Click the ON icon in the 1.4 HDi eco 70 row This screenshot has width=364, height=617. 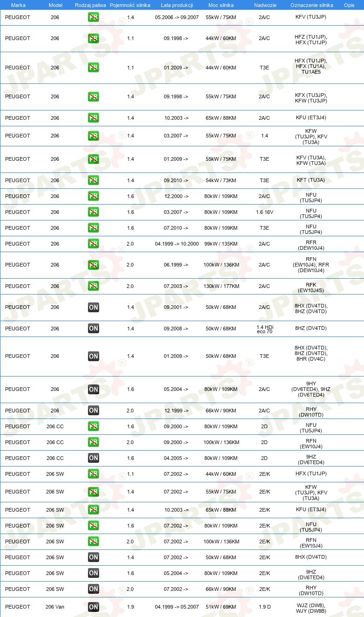tap(94, 329)
